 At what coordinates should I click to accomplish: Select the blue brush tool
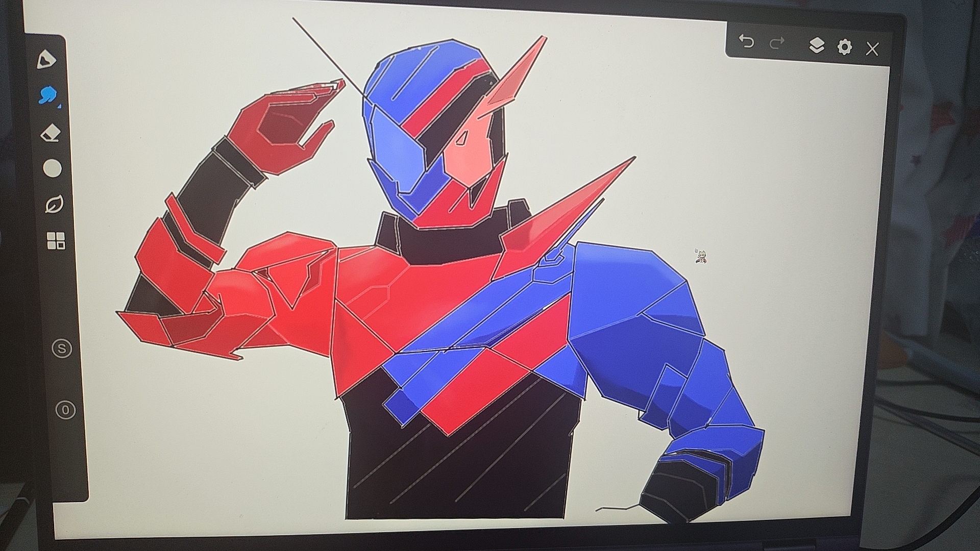click(47, 95)
